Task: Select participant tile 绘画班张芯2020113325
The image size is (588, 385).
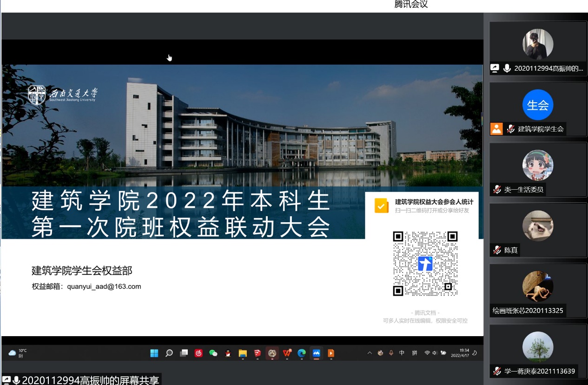Action: point(537,291)
